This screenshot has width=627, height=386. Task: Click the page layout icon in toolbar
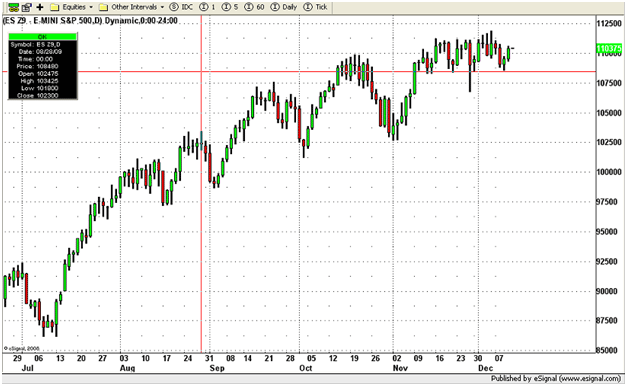tap(27, 7)
